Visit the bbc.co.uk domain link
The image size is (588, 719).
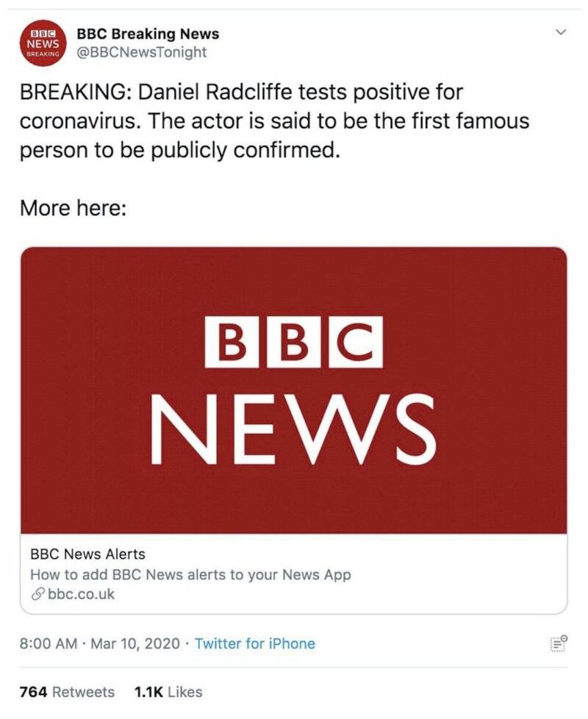pyautogui.click(x=81, y=594)
